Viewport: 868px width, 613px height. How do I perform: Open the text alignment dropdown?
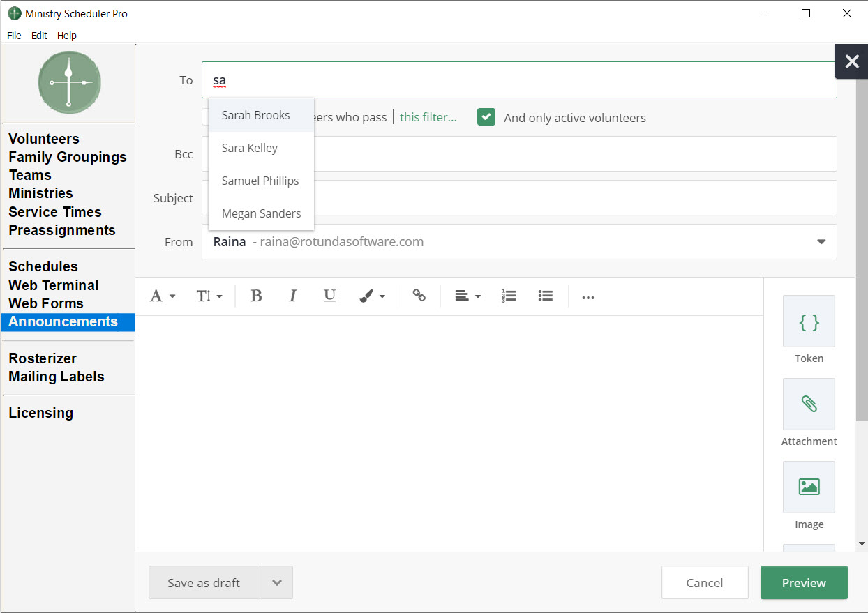pos(467,296)
